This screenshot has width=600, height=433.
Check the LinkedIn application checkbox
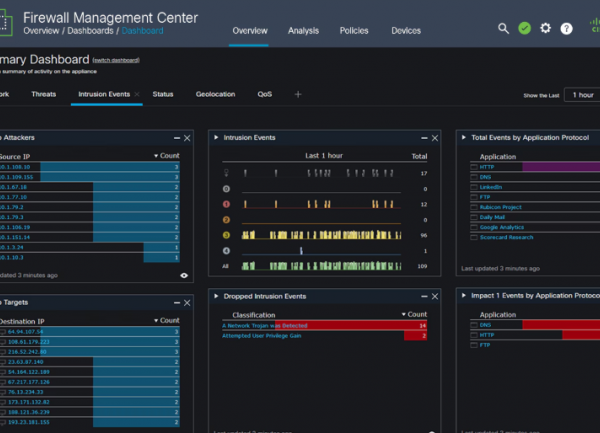(474, 187)
